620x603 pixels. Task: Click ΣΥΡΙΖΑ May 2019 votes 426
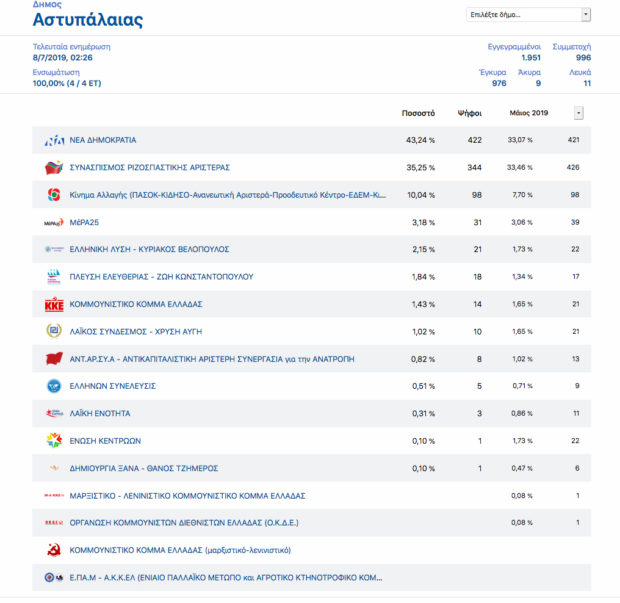pos(573,167)
